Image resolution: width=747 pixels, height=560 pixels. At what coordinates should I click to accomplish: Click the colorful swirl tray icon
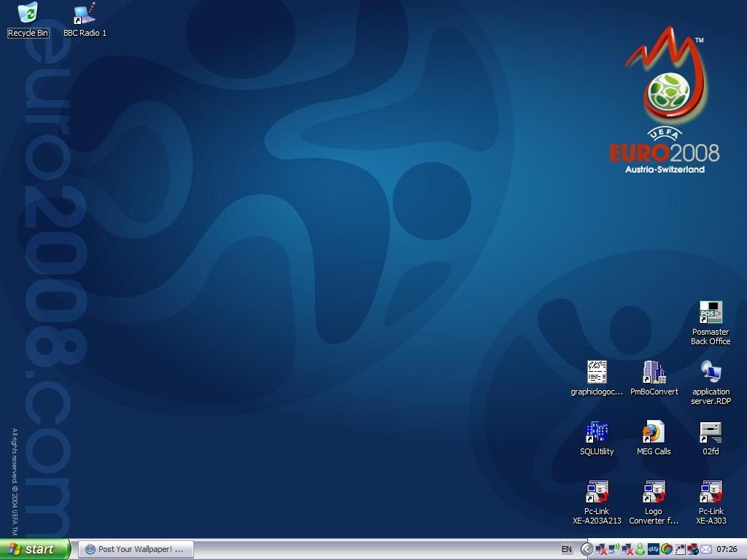click(x=667, y=549)
